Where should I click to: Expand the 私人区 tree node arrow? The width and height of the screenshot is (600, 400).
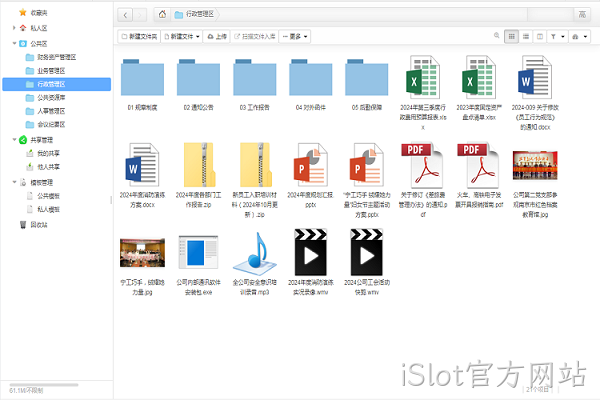(x=14, y=28)
